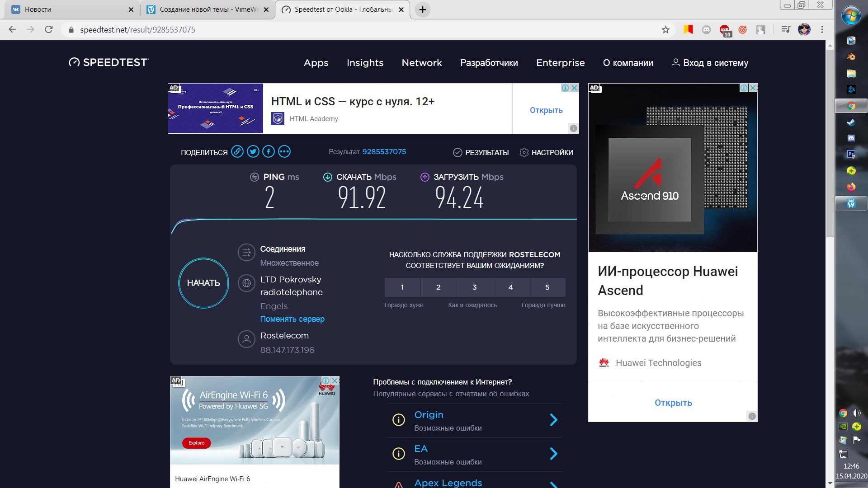Click the Origin info warning icon

pos(398,420)
